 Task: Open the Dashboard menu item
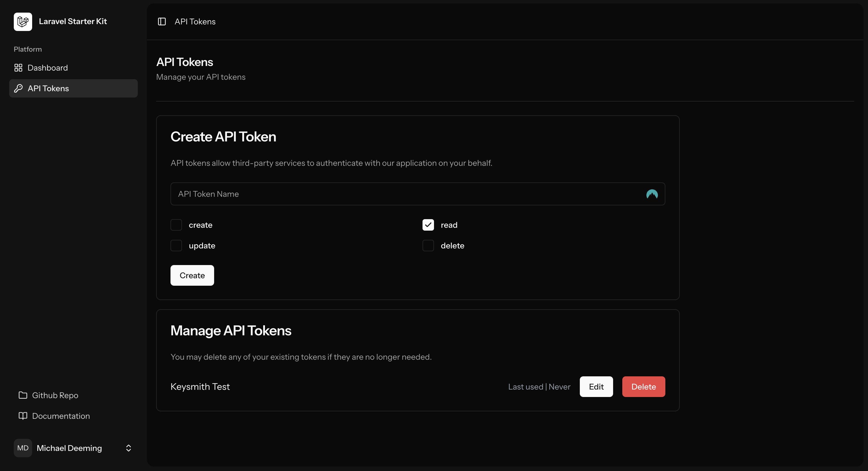point(48,68)
